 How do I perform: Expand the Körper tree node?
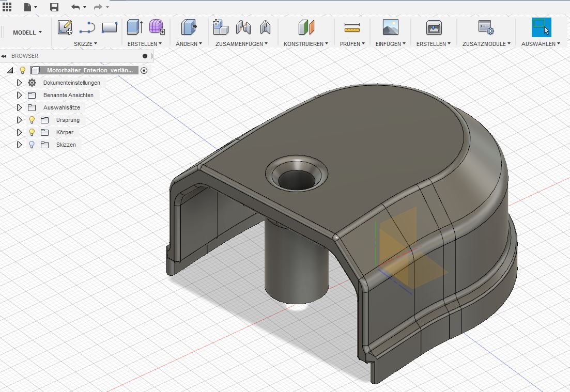click(x=20, y=132)
